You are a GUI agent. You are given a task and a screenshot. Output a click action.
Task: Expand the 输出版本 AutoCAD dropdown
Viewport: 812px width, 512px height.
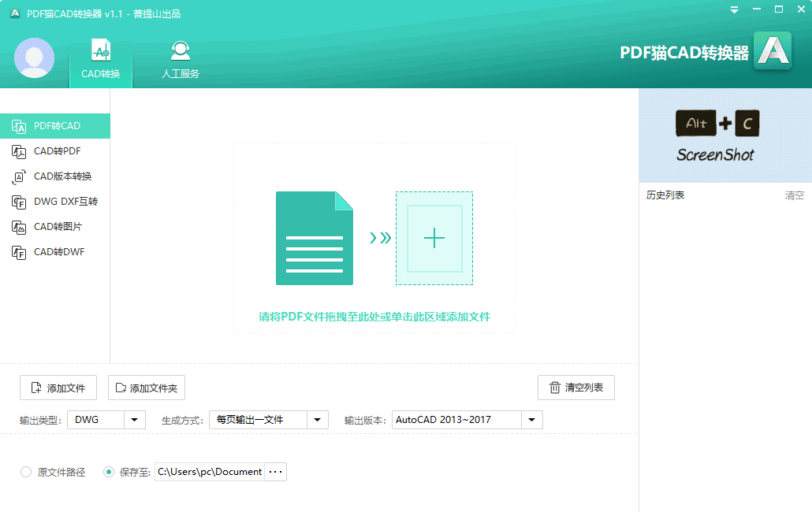532,420
